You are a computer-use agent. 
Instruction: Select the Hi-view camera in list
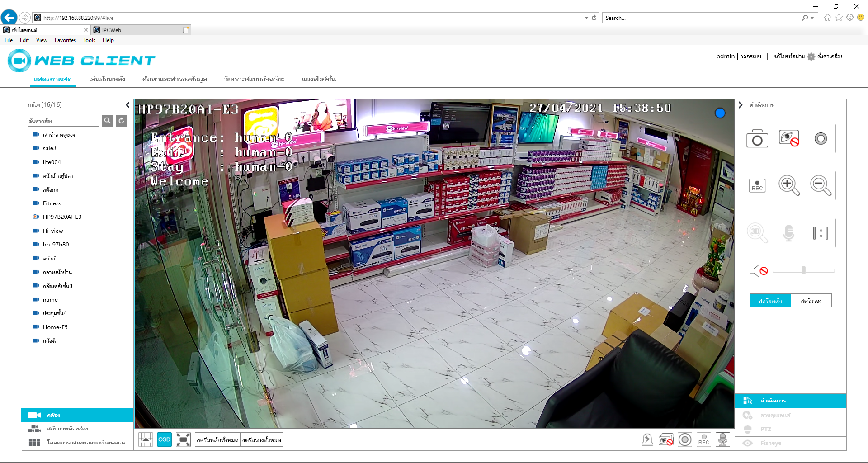53,231
